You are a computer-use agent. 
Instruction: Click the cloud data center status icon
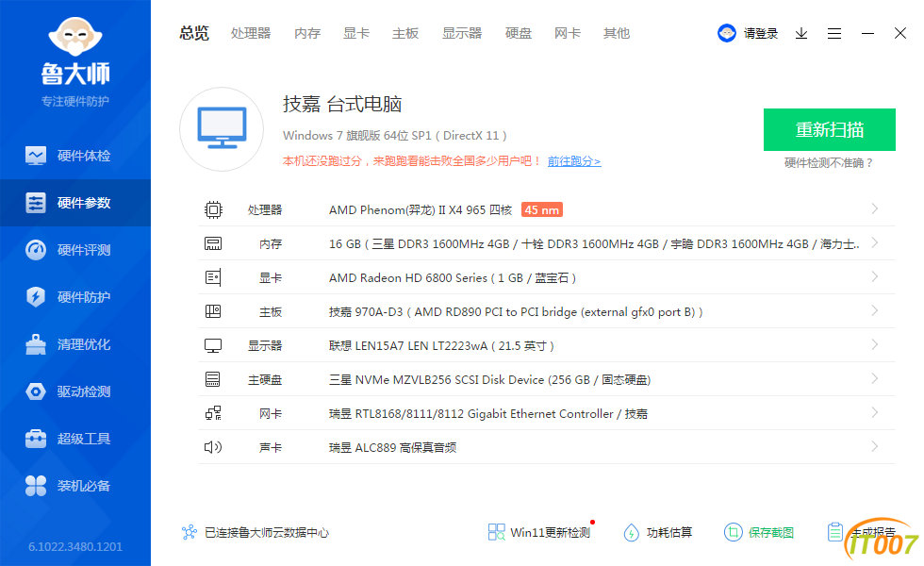pos(190,532)
